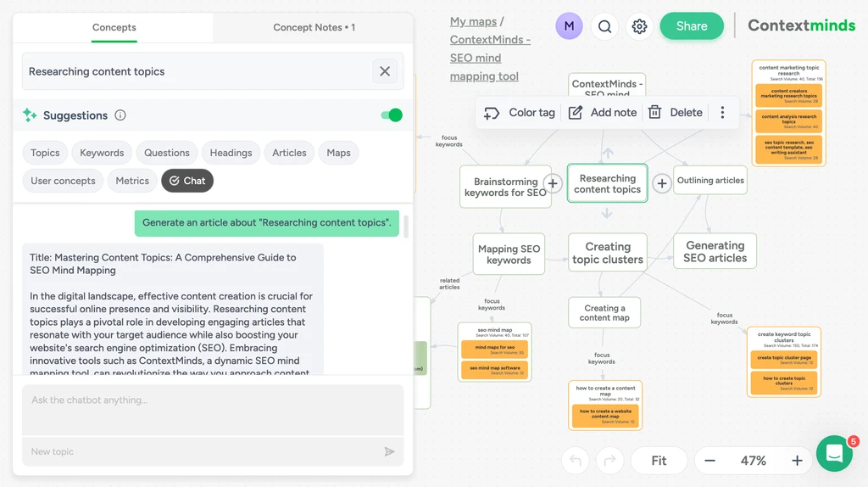Click the 47% zoom level value
This screenshot has width=868, height=487.
tap(754, 461)
